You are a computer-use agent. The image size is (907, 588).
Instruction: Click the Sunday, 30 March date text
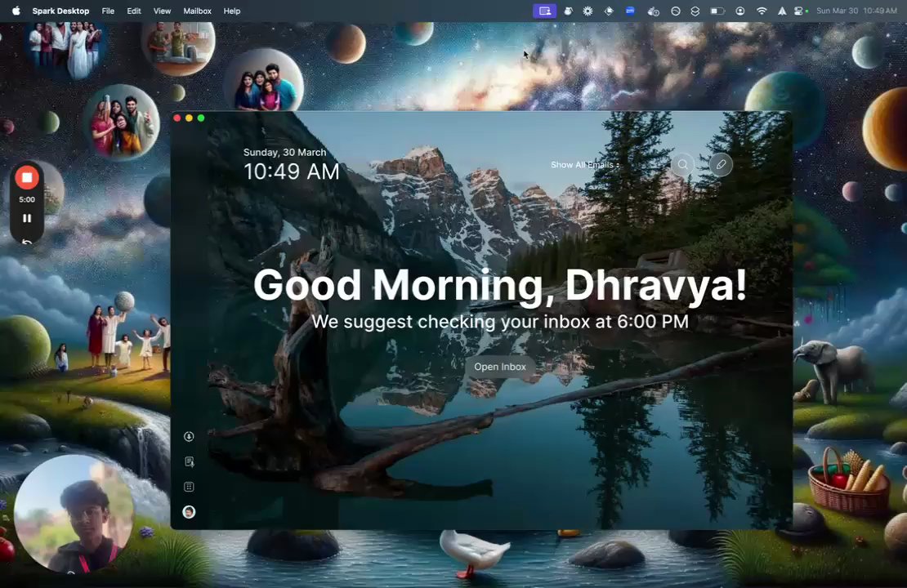pos(284,153)
